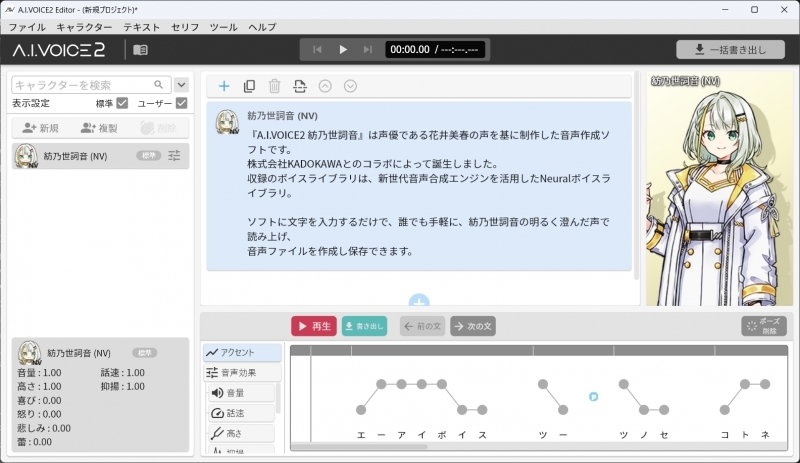Create a new character with 新規

pyautogui.click(x=40, y=128)
